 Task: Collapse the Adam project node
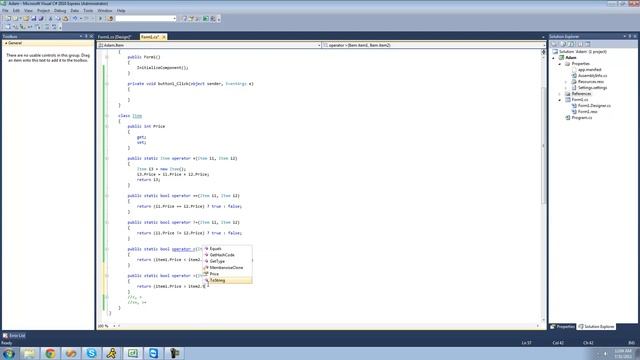[x=554, y=58]
